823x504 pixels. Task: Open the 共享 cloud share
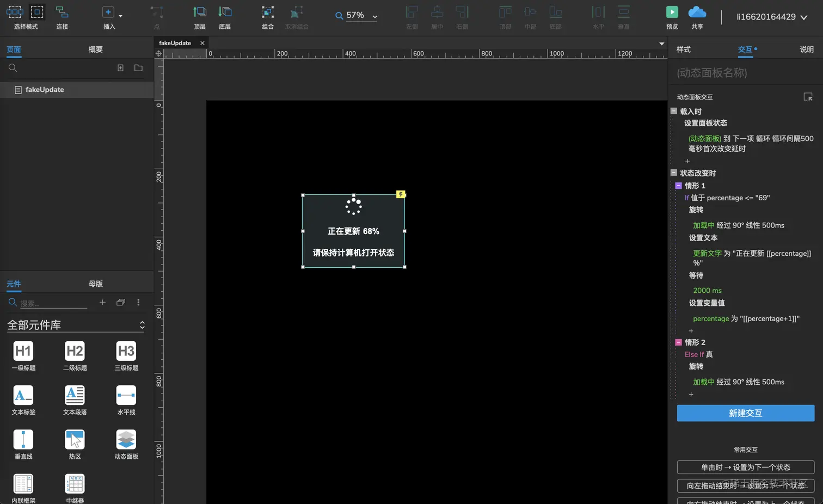point(697,12)
